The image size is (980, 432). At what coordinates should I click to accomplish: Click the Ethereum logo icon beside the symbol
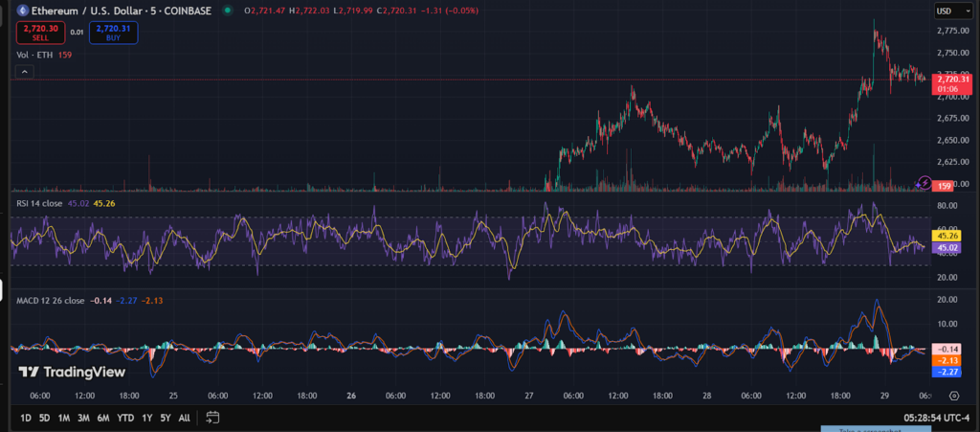tap(22, 11)
